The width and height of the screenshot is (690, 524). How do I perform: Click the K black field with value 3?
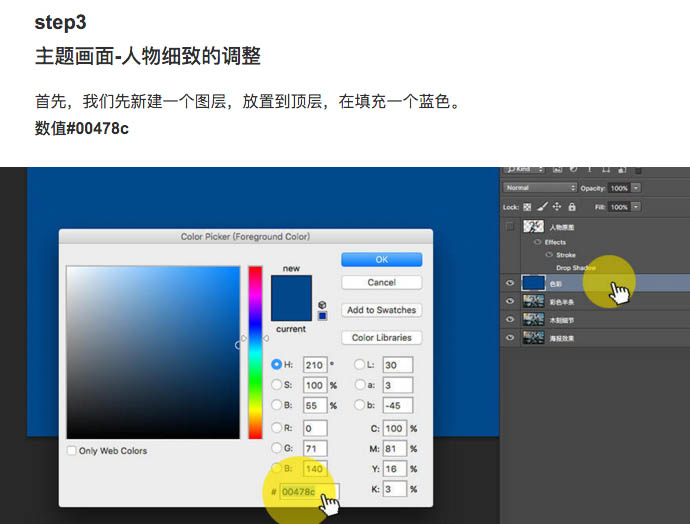[394, 489]
